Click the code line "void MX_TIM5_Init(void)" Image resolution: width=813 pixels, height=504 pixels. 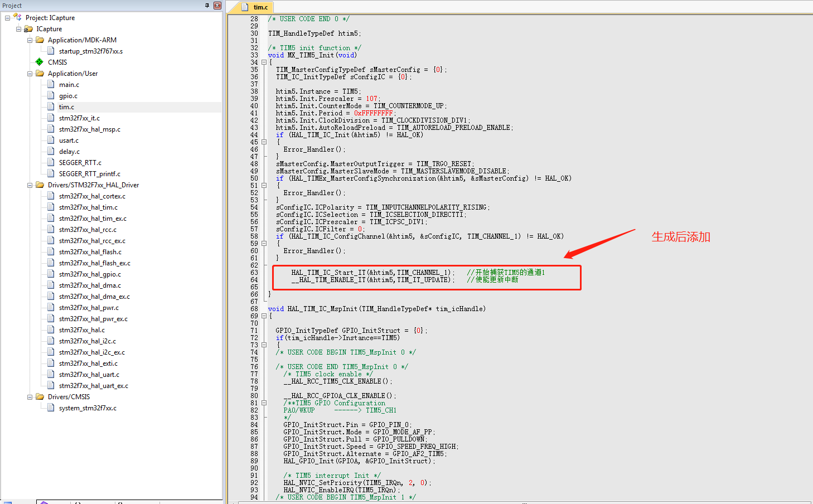312,55
